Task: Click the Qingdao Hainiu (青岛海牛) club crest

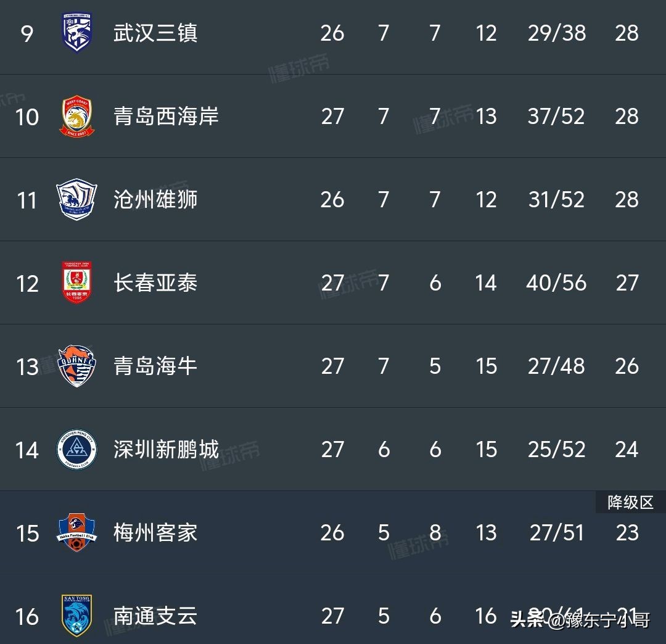Action: (77, 366)
